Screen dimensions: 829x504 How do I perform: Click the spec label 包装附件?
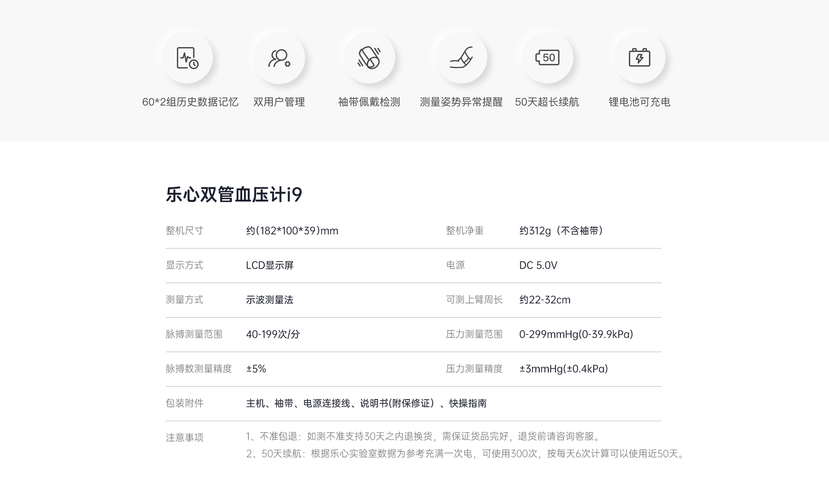(x=184, y=403)
